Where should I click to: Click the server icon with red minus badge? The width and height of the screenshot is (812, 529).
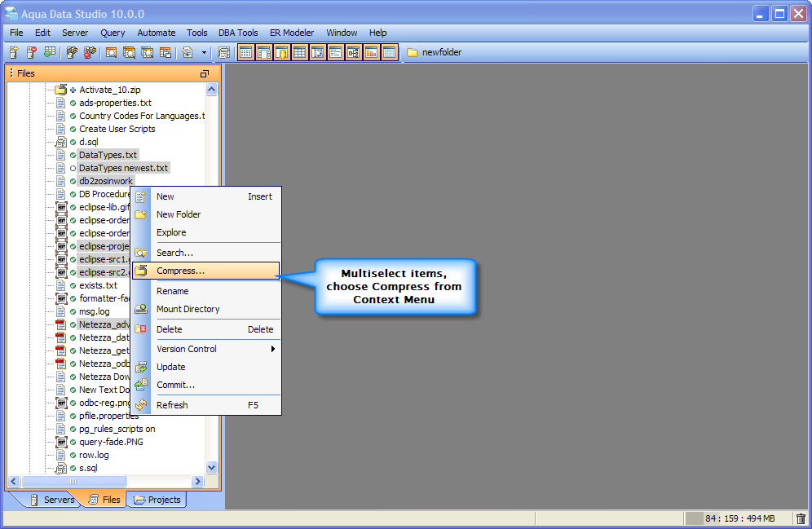point(32,52)
